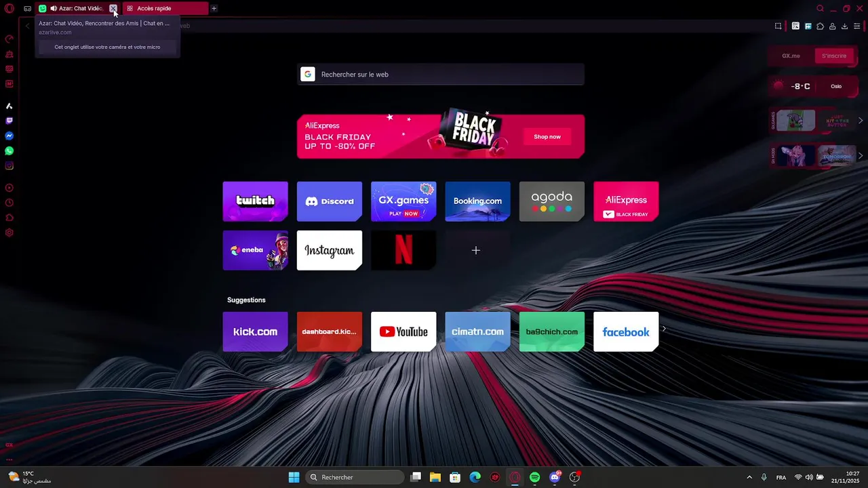
Task: Open the facebook suggestion tile
Action: (626, 331)
